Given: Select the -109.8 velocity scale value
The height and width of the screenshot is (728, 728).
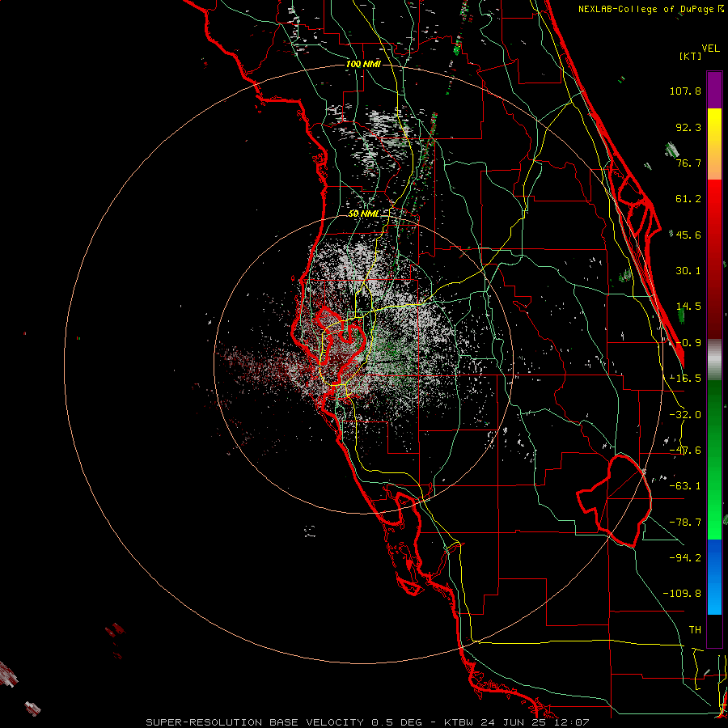Looking at the screenshot, I should click(x=682, y=594).
